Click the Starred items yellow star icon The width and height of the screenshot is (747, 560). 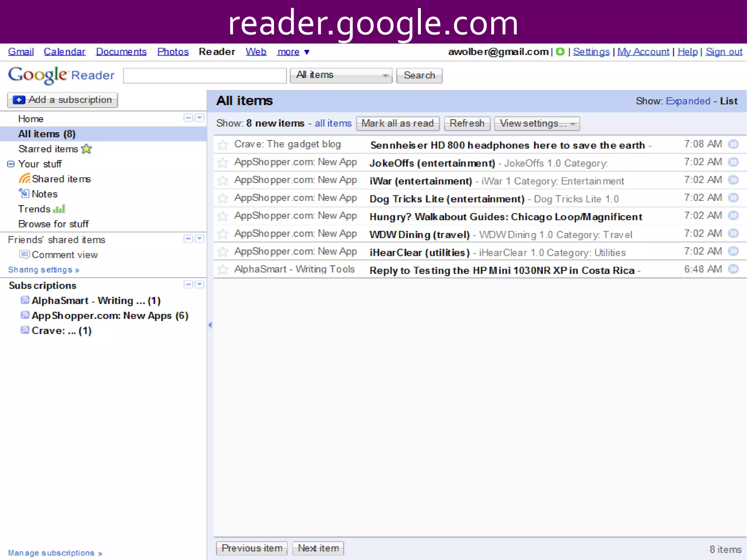click(x=86, y=149)
